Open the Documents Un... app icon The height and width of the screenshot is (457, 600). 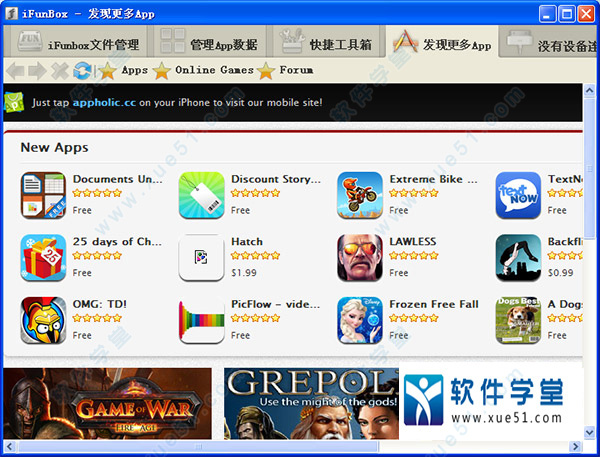[x=43, y=195]
